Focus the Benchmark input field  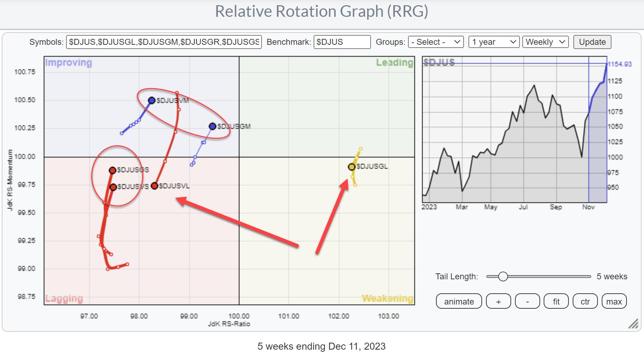(342, 42)
